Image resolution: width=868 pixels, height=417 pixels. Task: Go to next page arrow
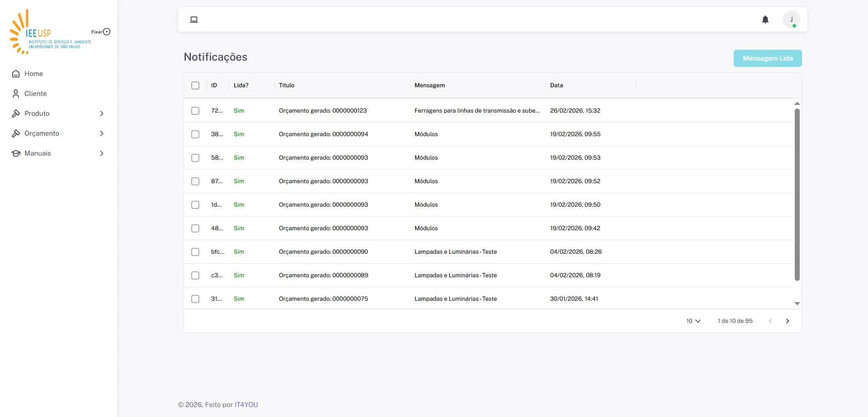click(788, 321)
